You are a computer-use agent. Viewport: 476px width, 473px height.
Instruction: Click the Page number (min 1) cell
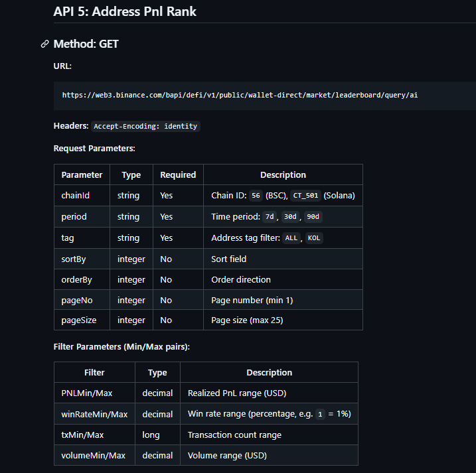tap(283, 300)
